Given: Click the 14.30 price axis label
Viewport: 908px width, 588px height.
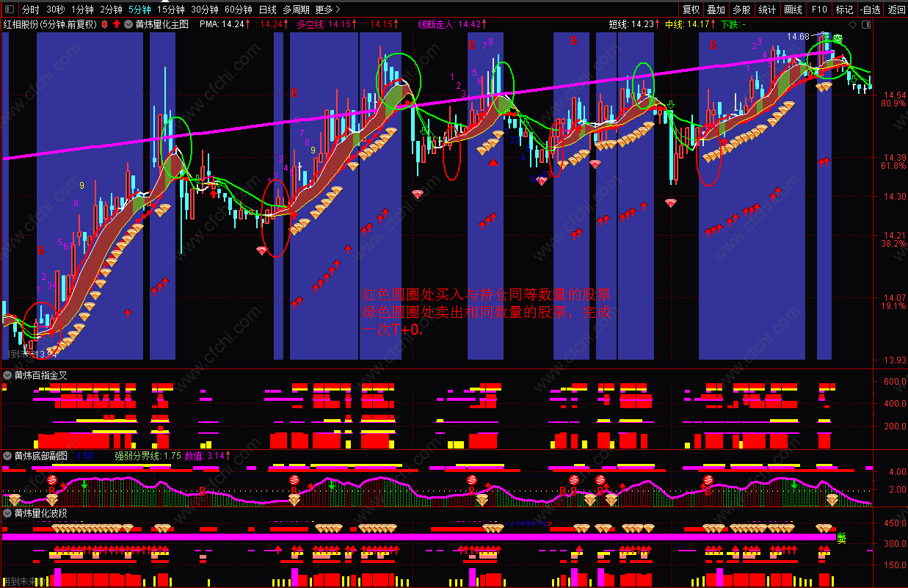Looking at the screenshot, I should 895,197.
